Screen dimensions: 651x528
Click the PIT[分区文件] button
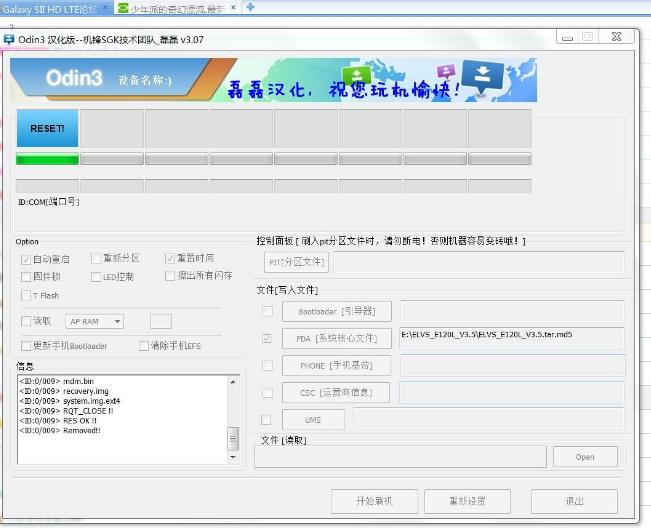coord(296,262)
